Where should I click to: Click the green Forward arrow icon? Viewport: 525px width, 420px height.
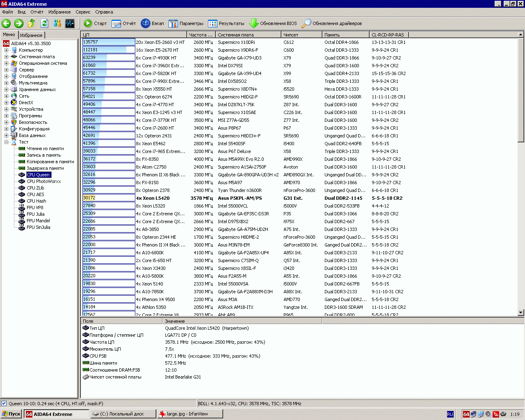click(x=19, y=23)
